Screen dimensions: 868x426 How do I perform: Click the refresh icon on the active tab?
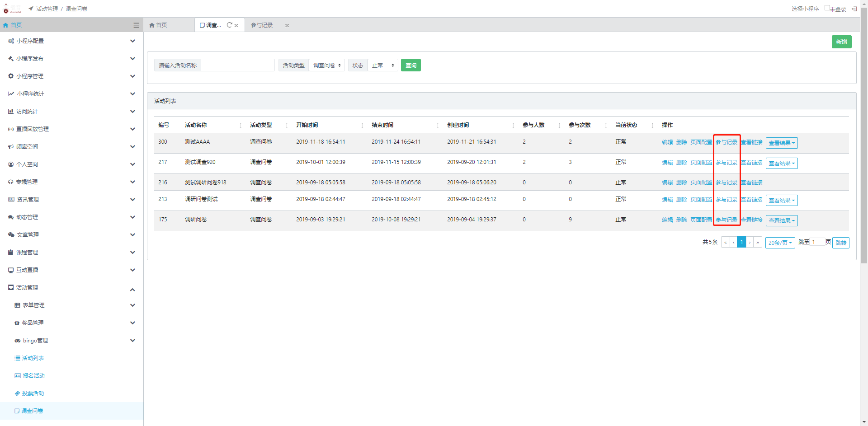click(x=229, y=25)
